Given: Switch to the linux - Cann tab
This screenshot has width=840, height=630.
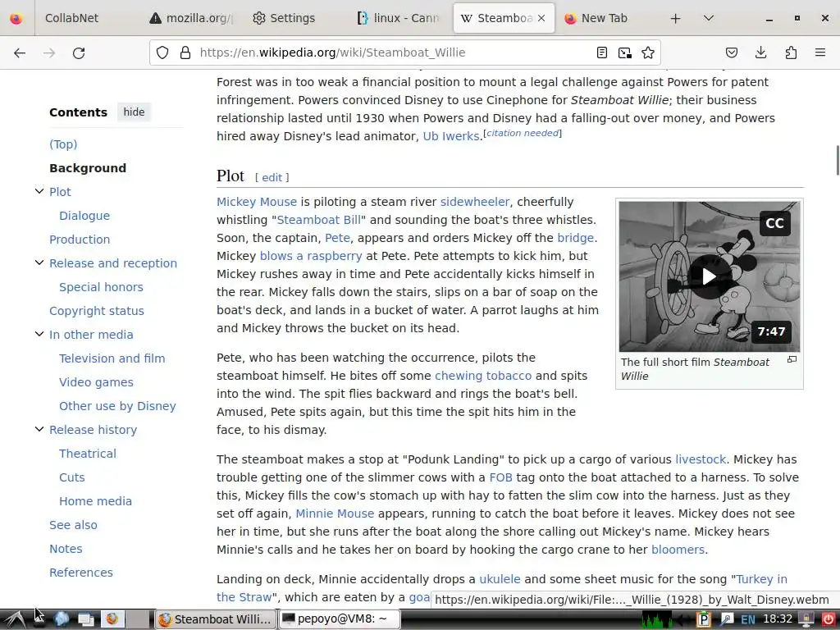Looking at the screenshot, I should click(x=399, y=18).
